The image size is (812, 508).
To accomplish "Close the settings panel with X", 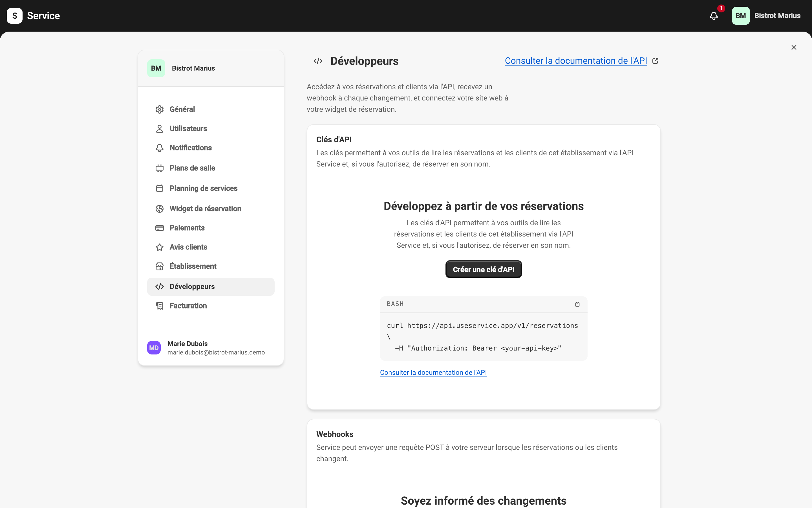I will [794, 47].
